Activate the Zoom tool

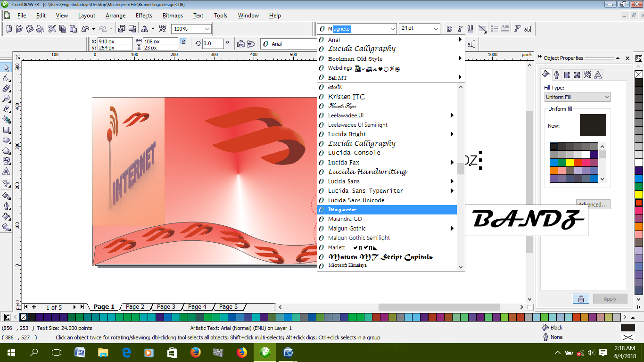7,98
